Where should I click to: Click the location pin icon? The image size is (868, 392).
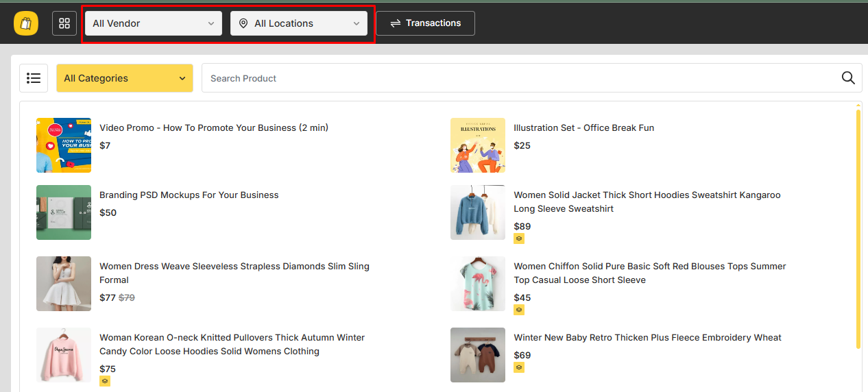click(243, 23)
